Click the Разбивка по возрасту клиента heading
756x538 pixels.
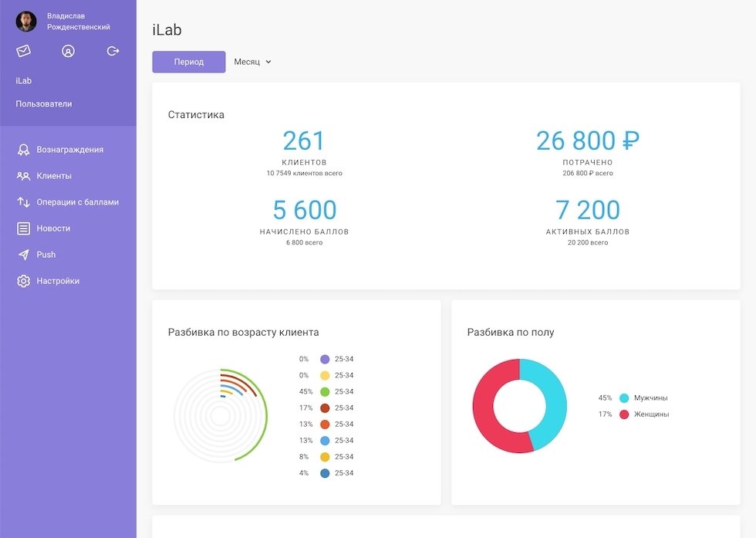(244, 333)
